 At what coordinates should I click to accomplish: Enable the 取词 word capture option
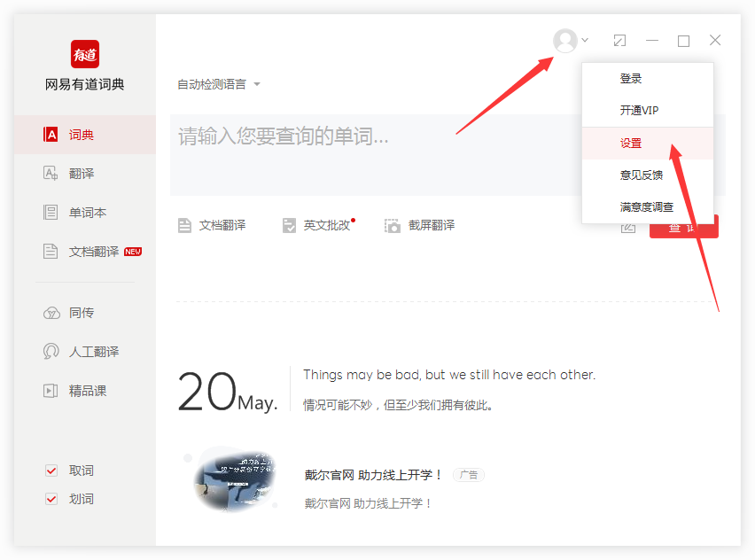pyautogui.click(x=51, y=470)
